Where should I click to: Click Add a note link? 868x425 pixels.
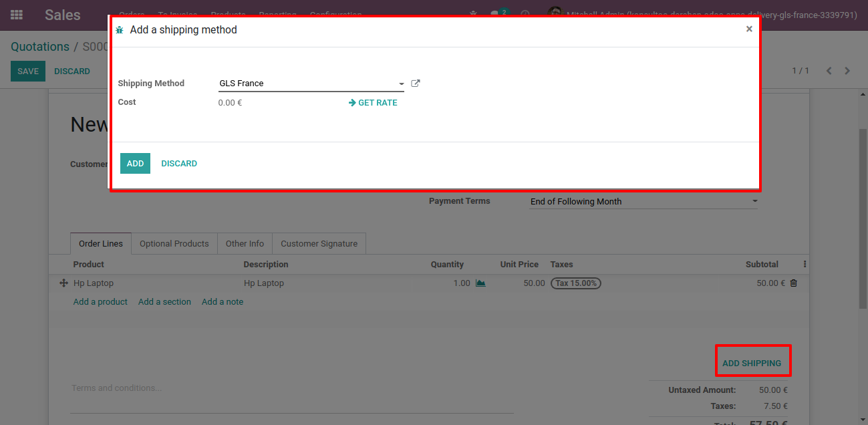[x=223, y=302]
